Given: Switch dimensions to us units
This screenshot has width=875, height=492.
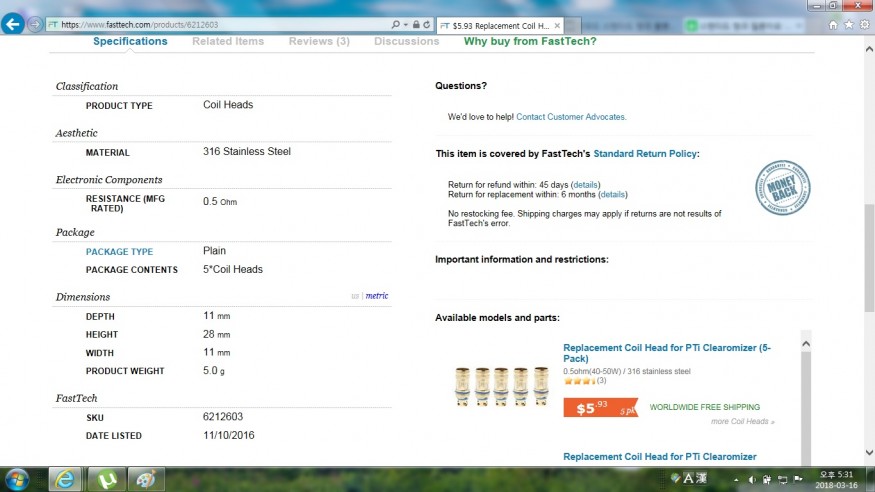Looking at the screenshot, I should coord(355,296).
